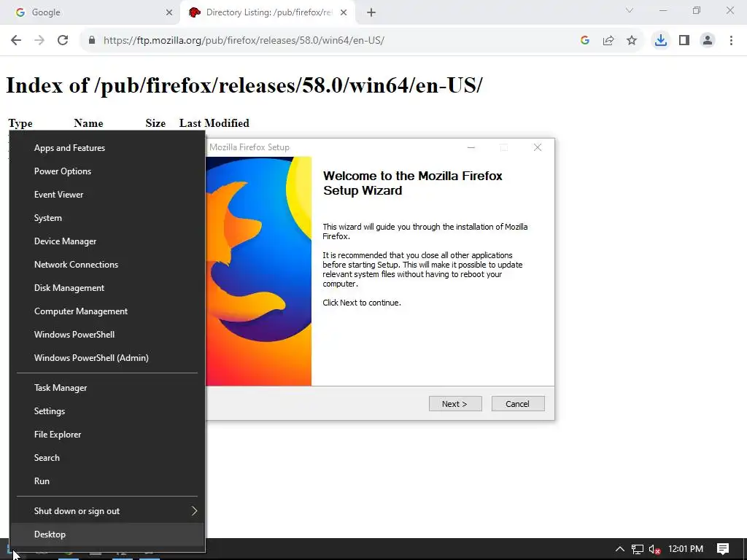747x560 pixels.
Task: Show hidden tray icons chevron
Action: (x=620, y=549)
